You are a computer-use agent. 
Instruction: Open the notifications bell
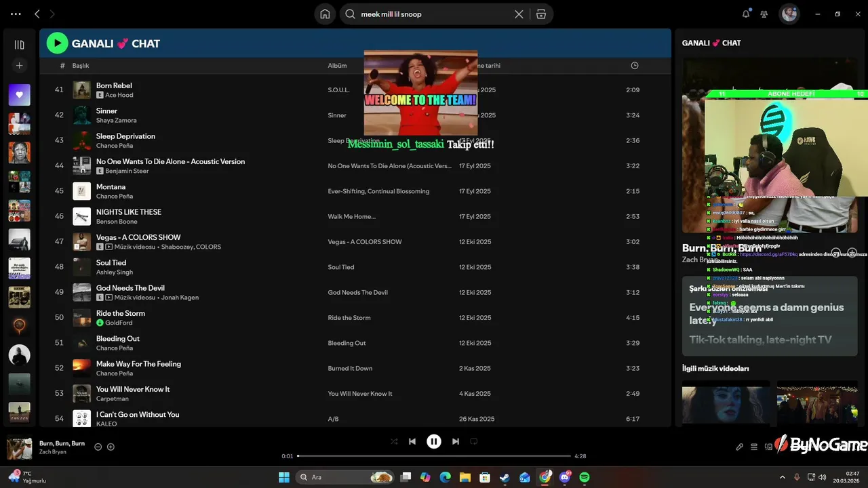point(746,14)
